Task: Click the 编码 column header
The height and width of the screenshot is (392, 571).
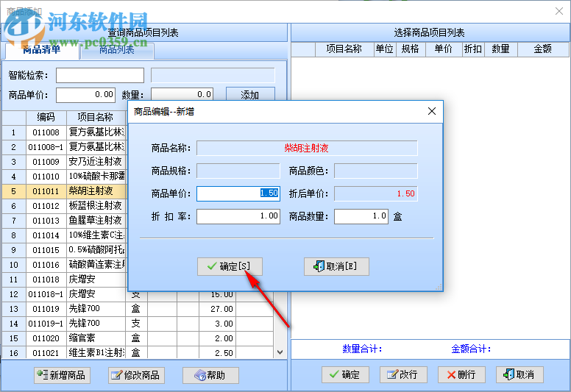Action: coord(46,117)
